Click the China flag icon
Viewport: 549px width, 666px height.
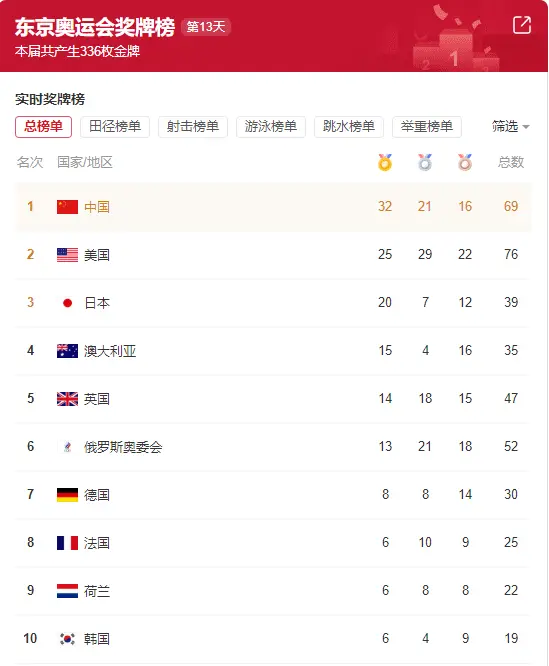68,207
